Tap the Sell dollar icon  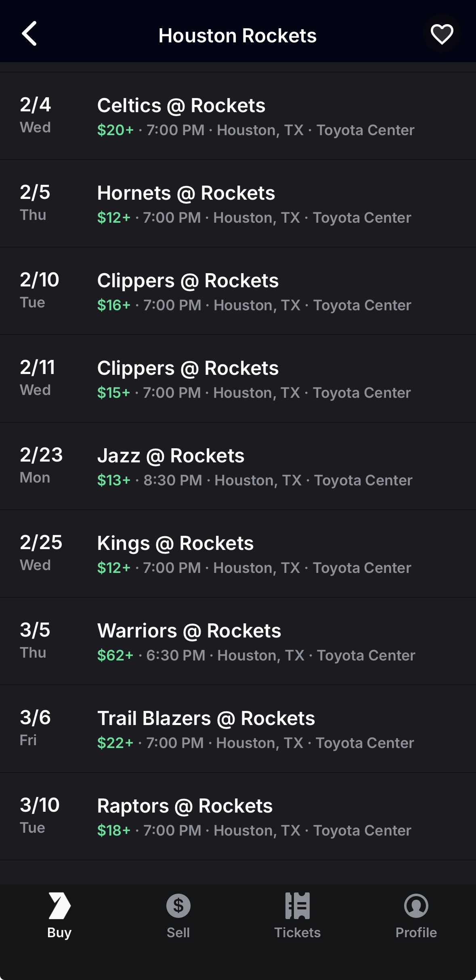pos(178,905)
